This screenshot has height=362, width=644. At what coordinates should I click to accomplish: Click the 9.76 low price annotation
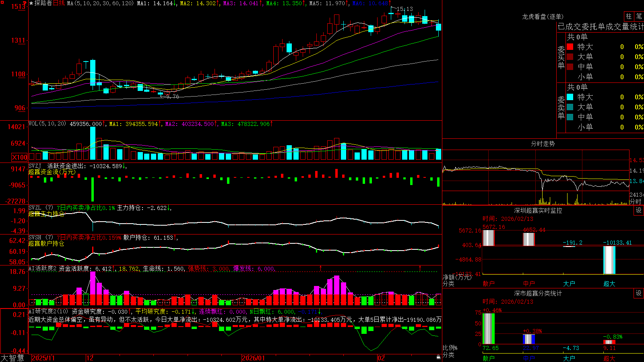(x=172, y=97)
